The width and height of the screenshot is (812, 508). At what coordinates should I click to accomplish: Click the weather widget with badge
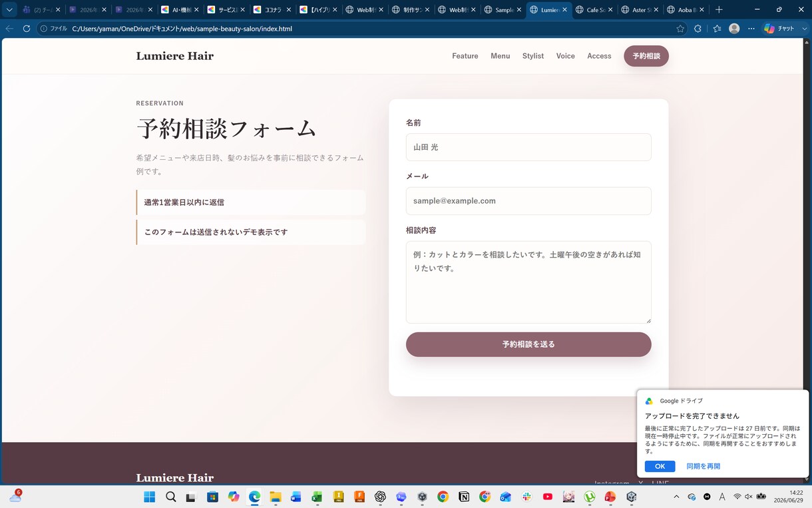tap(15, 496)
